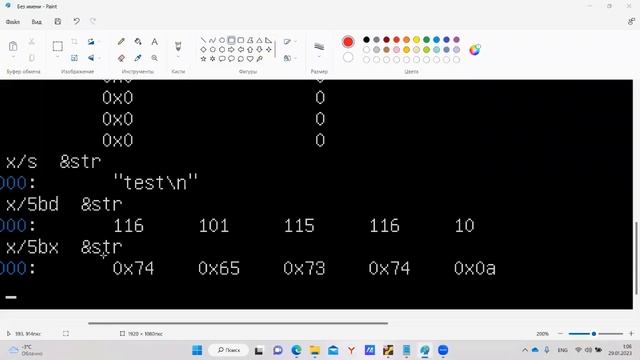Choose the green palette color

(x=427, y=40)
